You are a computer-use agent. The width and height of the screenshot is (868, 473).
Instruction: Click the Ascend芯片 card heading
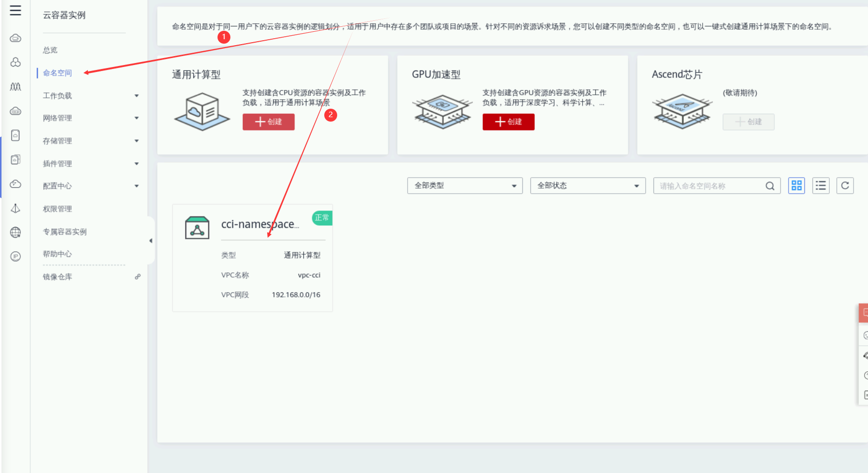pos(677,74)
